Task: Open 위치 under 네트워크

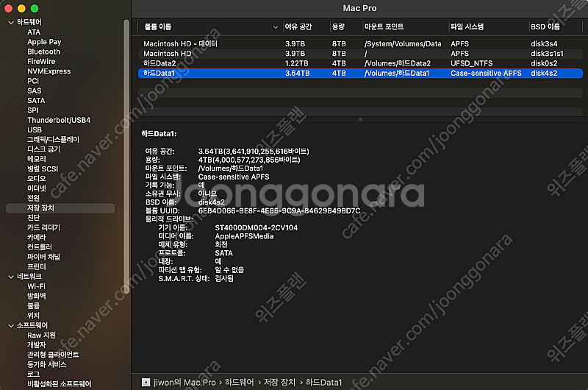Action: [33, 316]
